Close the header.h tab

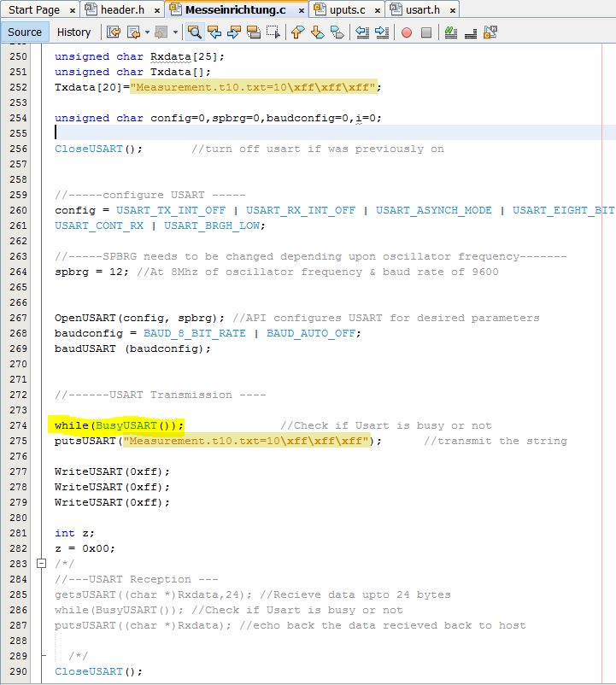[x=157, y=10]
